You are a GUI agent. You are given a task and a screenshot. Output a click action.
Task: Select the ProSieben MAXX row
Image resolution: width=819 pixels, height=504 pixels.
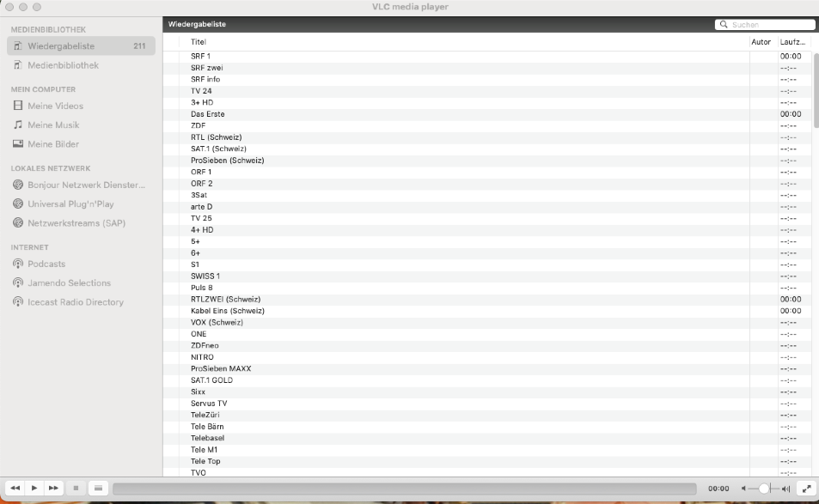pyautogui.click(x=487, y=369)
